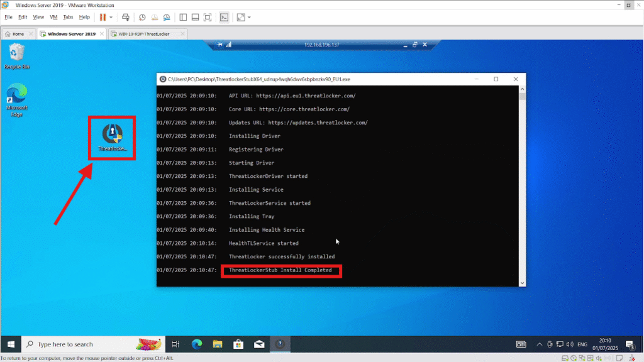This screenshot has width=644, height=362.
Task: Open the snapshot manager
Action: (167, 17)
